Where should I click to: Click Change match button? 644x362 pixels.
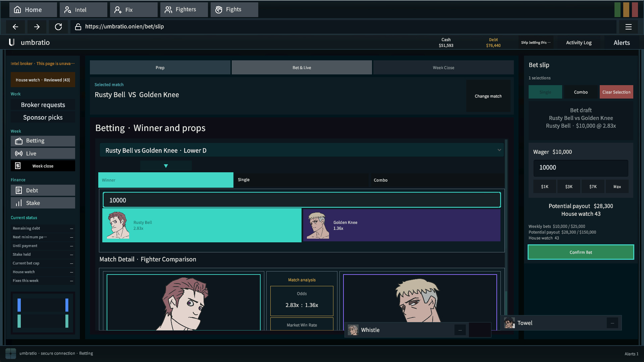[488, 96]
